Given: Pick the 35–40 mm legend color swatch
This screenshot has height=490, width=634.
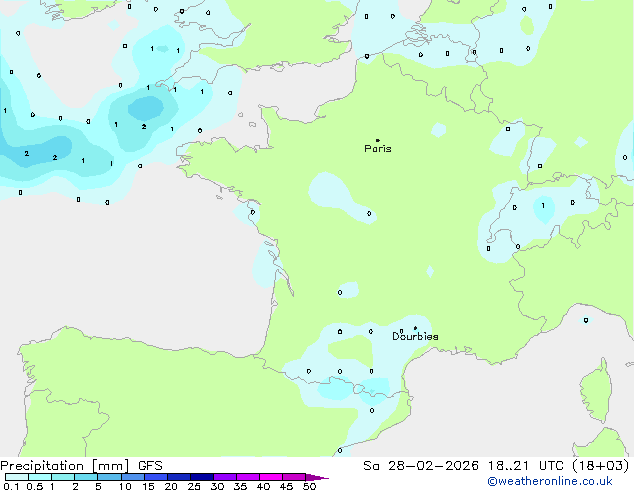Looking at the screenshot, I should [247, 477].
